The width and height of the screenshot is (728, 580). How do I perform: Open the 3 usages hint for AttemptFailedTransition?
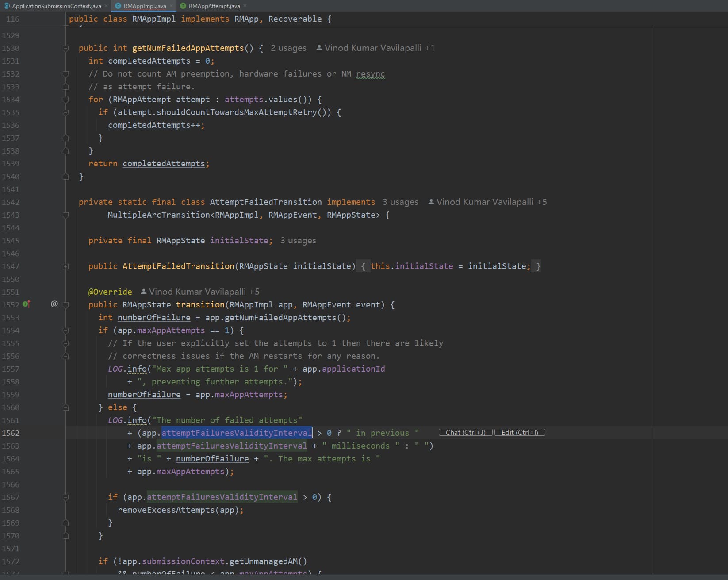(400, 202)
